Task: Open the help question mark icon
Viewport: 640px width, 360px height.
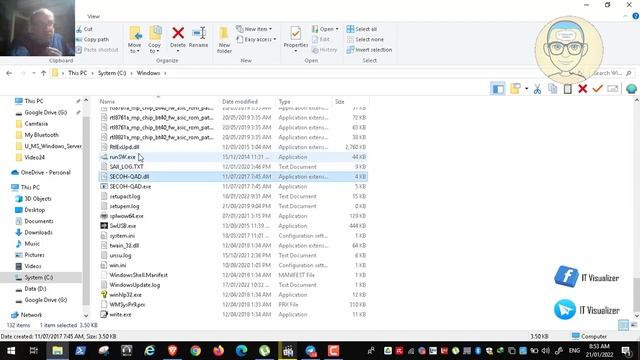Action: 636,16
